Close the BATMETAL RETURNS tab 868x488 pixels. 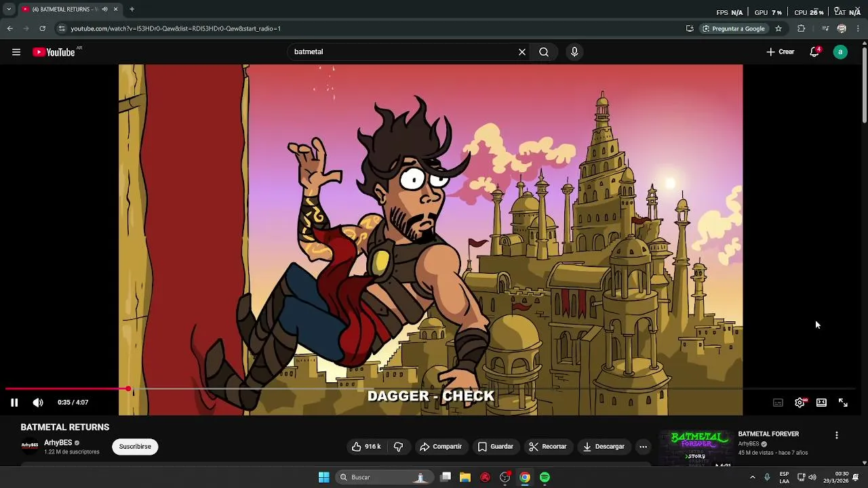point(115,9)
